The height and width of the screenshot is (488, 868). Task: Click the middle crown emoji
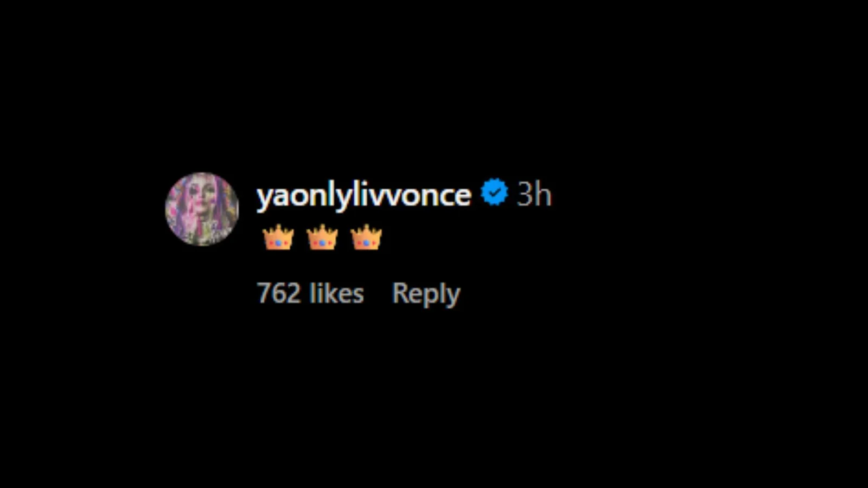pos(322,237)
